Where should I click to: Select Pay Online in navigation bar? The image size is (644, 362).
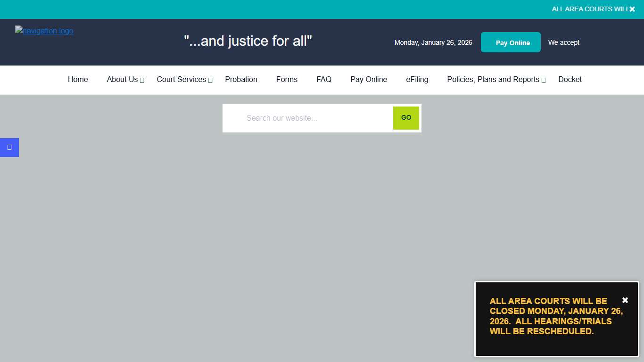pyautogui.click(x=369, y=80)
